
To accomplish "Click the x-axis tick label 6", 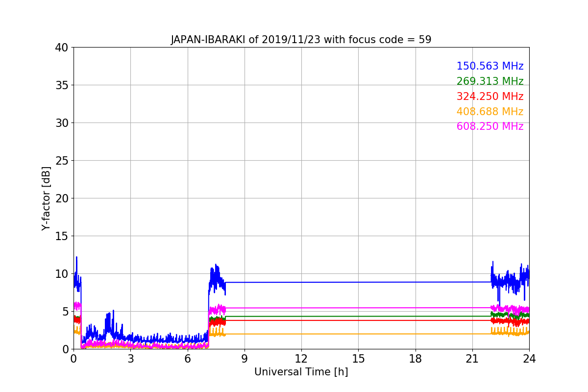I will (187, 359).
